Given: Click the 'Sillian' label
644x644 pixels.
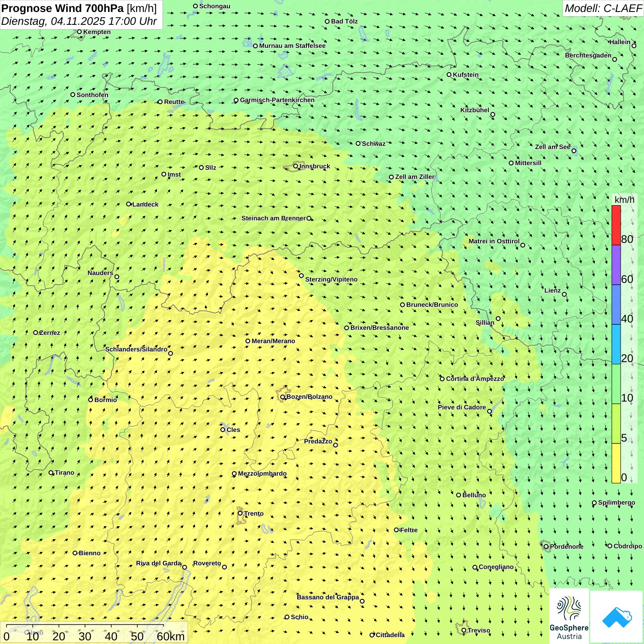Looking at the screenshot, I should click(485, 322).
